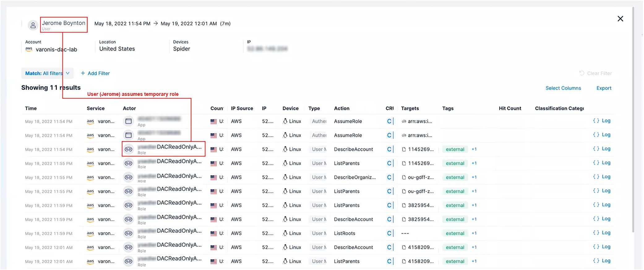Click the AWS icon beside varonis-dac-lab account

pos(29,49)
